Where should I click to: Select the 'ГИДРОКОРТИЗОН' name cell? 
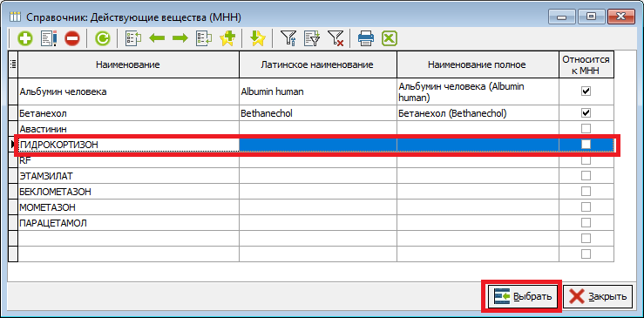(x=128, y=145)
